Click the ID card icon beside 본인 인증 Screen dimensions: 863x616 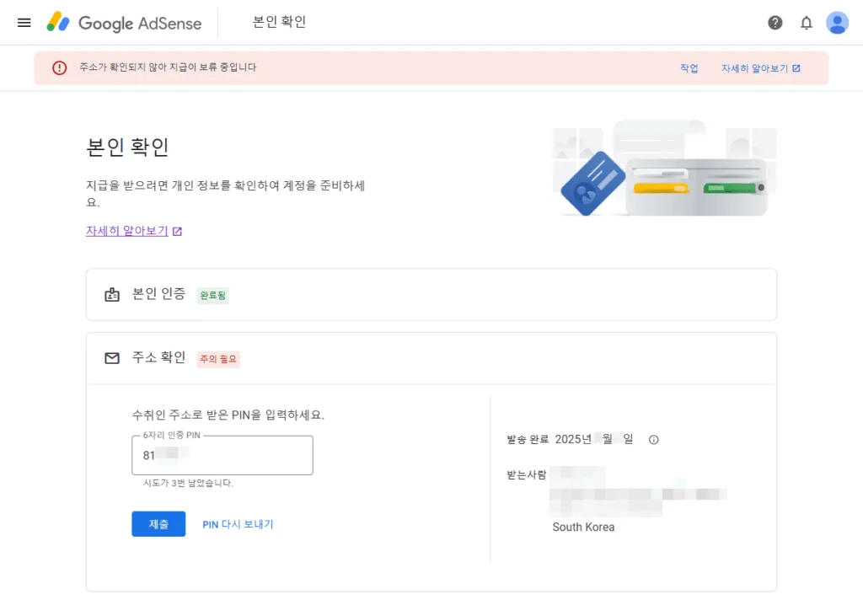pos(112,294)
